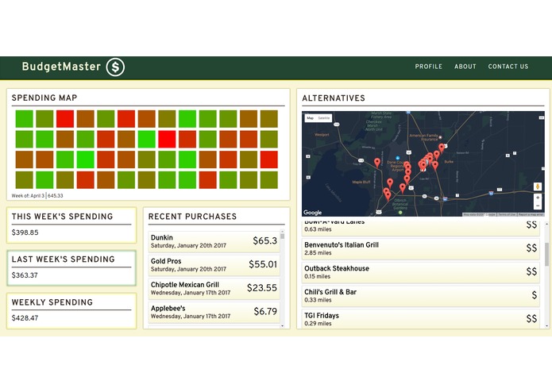Open the Last Week's Spending card
The image size is (552, 392).
71,268
